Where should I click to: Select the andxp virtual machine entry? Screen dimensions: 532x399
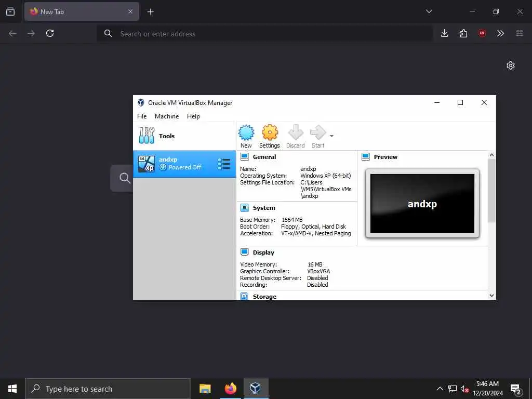click(184, 164)
